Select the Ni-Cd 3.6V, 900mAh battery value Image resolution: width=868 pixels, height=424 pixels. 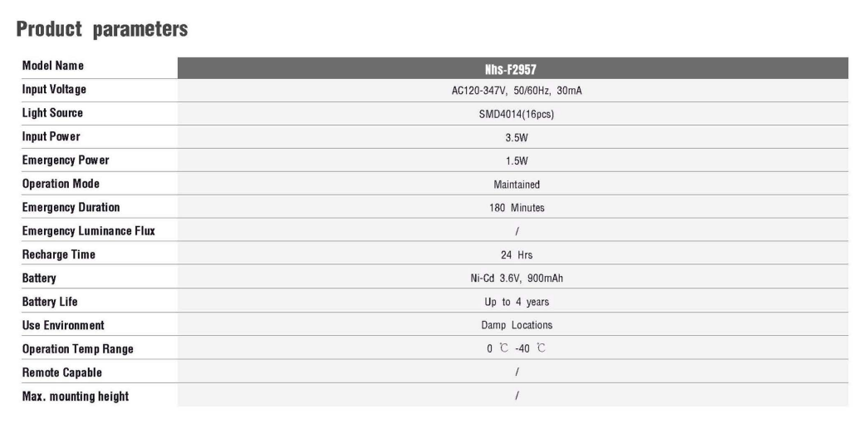click(x=517, y=279)
